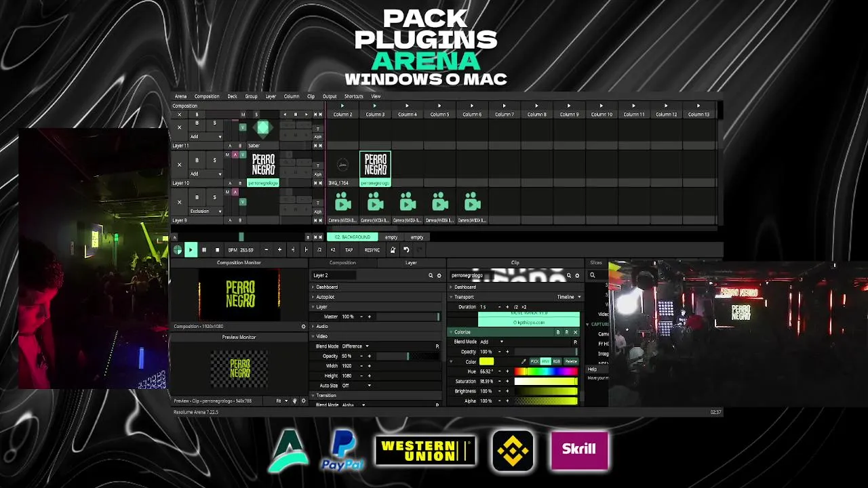Open Layer 9 Exclusion blend dropdown
868x488 pixels.
[205, 211]
